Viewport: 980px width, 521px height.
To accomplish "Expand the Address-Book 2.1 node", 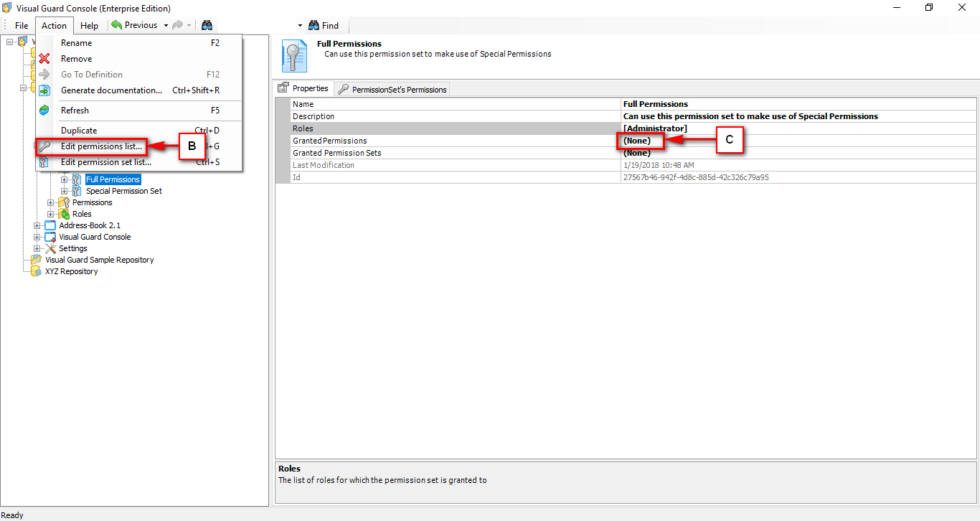I will coord(37,225).
